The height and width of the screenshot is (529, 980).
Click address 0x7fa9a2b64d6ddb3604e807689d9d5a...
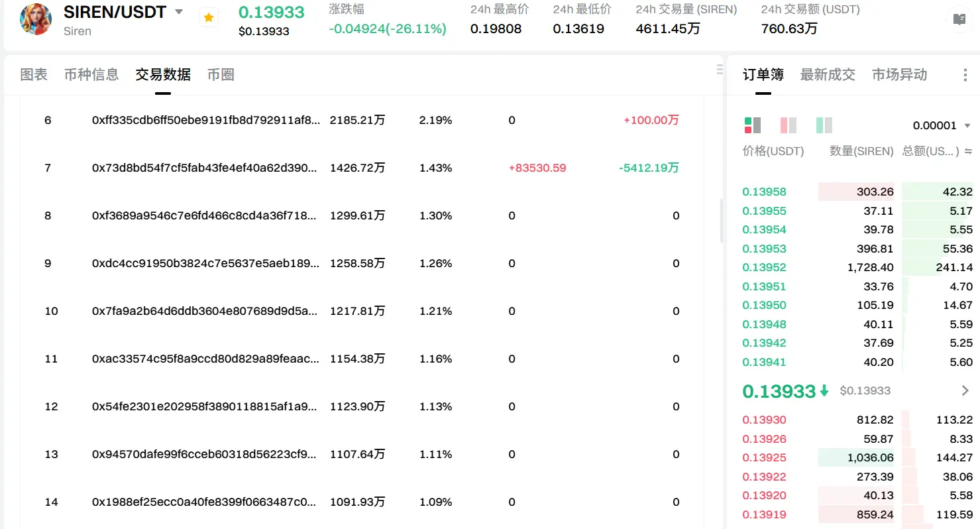pos(205,311)
